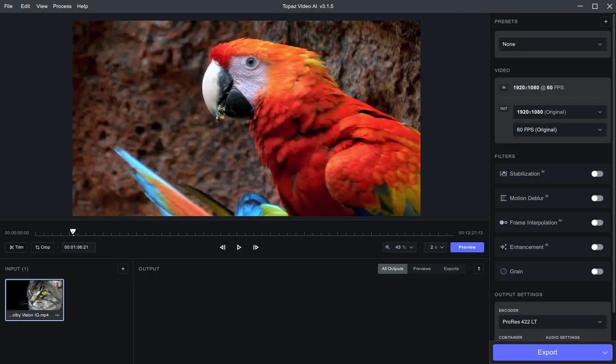The height and width of the screenshot is (364, 616).
Task: Click the parrot video preview frame
Action: tap(246, 118)
